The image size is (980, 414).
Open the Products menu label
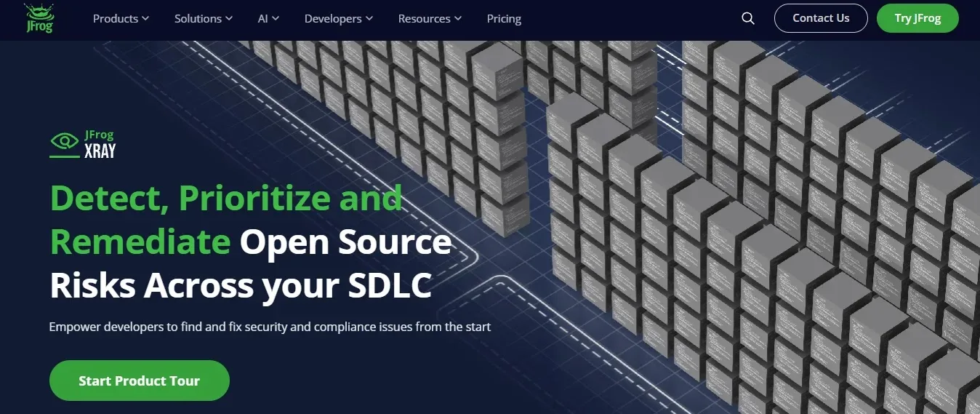point(116,19)
